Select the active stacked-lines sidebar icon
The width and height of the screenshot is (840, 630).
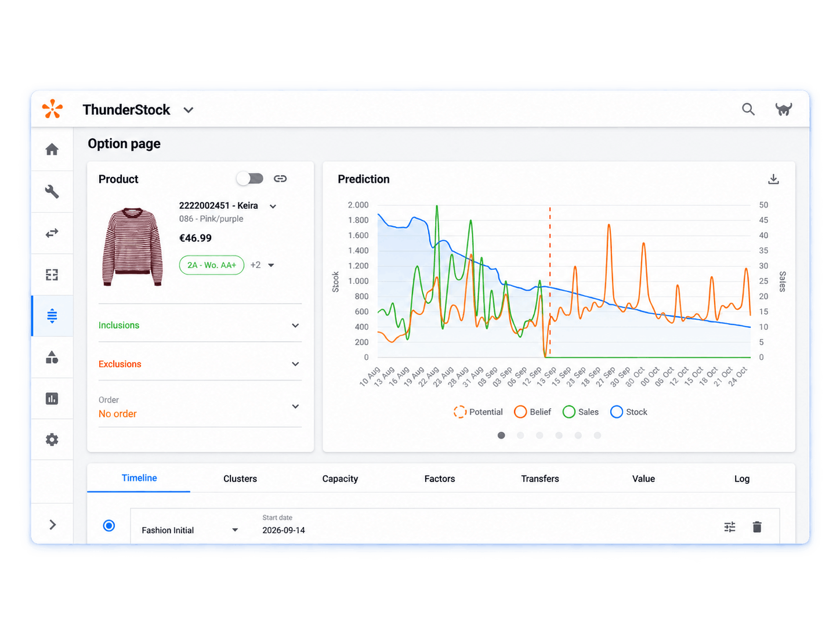[52, 316]
